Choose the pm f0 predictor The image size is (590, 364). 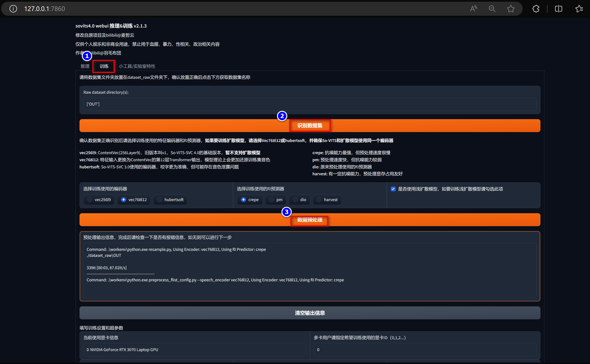[x=272, y=200]
